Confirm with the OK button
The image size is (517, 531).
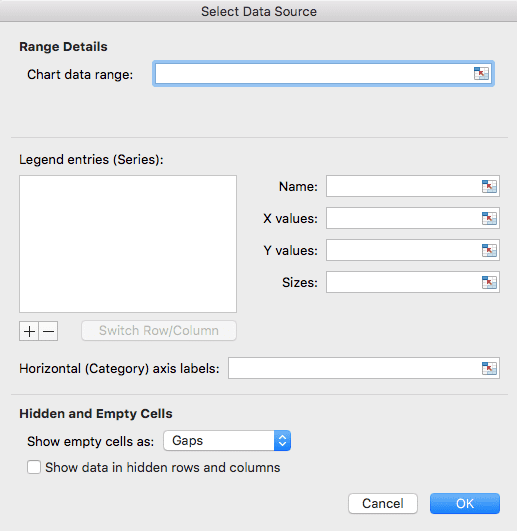(x=465, y=504)
